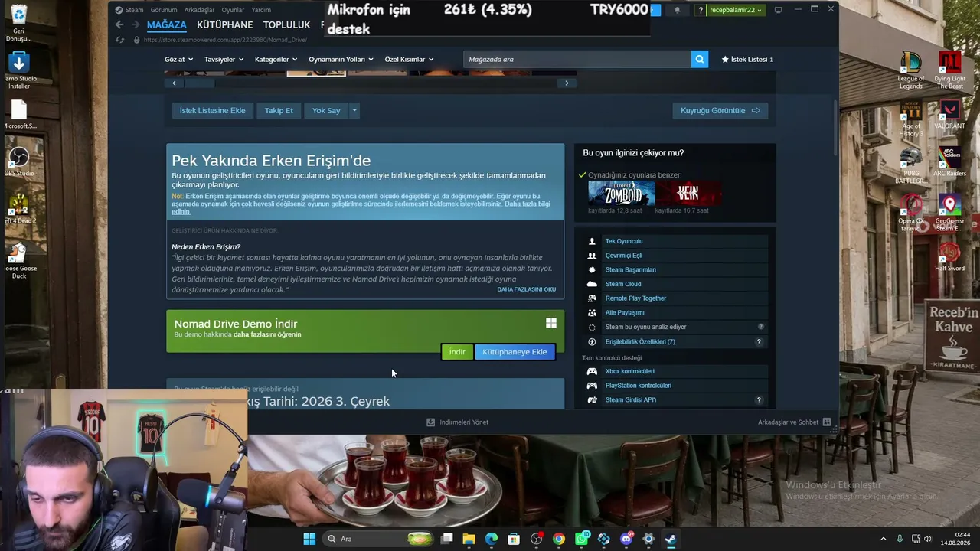
Task: Click the Windows Start button
Action: (x=309, y=539)
